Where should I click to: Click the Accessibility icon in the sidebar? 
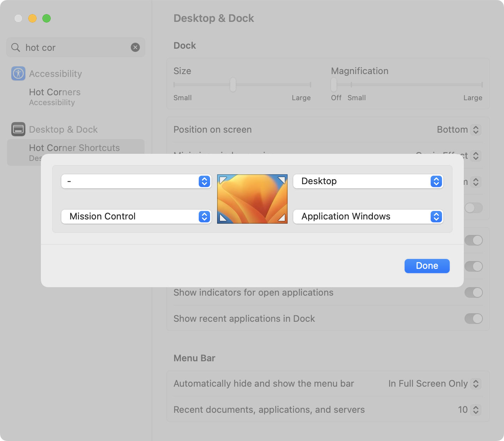point(18,73)
